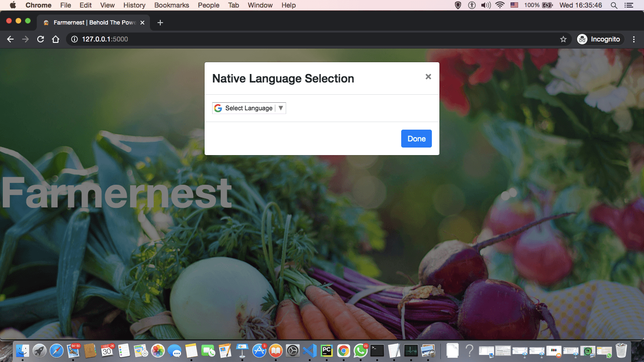The width and height of the screenshot is (644, 362).
Task: Select the Farmernest browser tab
Action: click(93, 23)
